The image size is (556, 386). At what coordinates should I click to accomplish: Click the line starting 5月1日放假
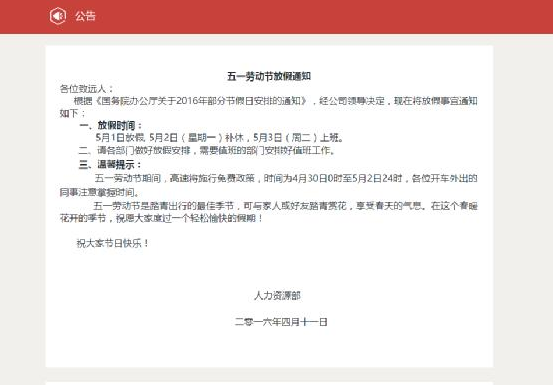[x=219, y=138]
